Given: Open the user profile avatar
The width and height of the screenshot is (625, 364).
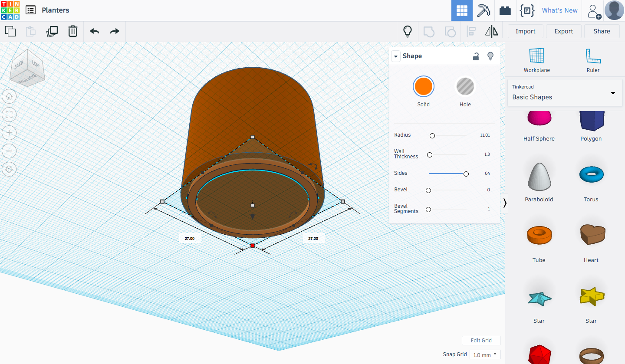Looking at the screenshot, I should point(614,10).
